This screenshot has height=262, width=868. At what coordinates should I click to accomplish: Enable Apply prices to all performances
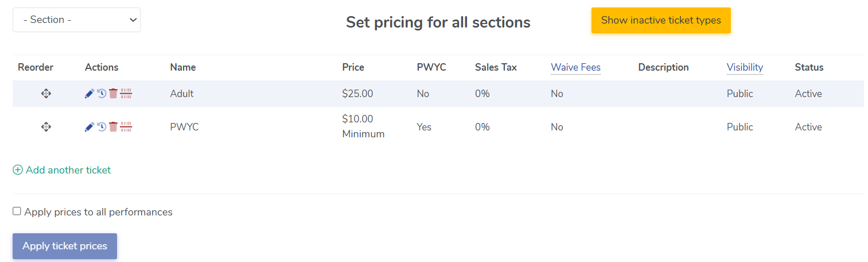click(17, 211)
